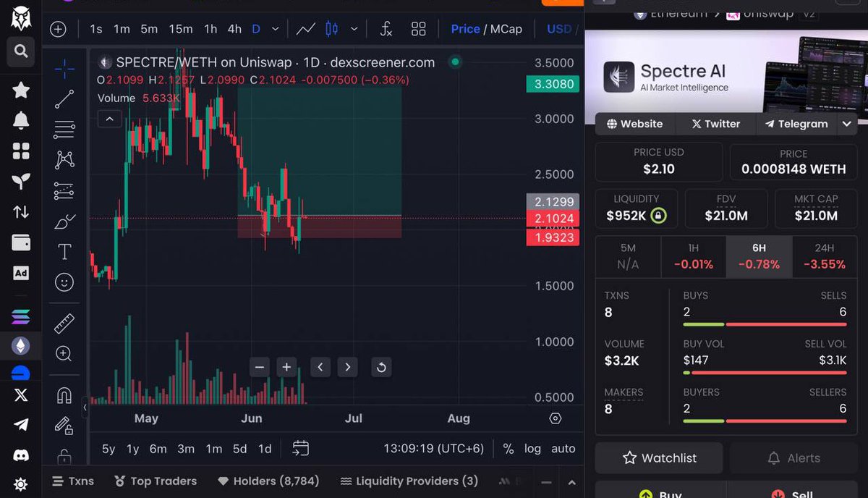Toggle chart to MCap view
The height and width of the screenshot is (498, 868).
pos(506,29)
